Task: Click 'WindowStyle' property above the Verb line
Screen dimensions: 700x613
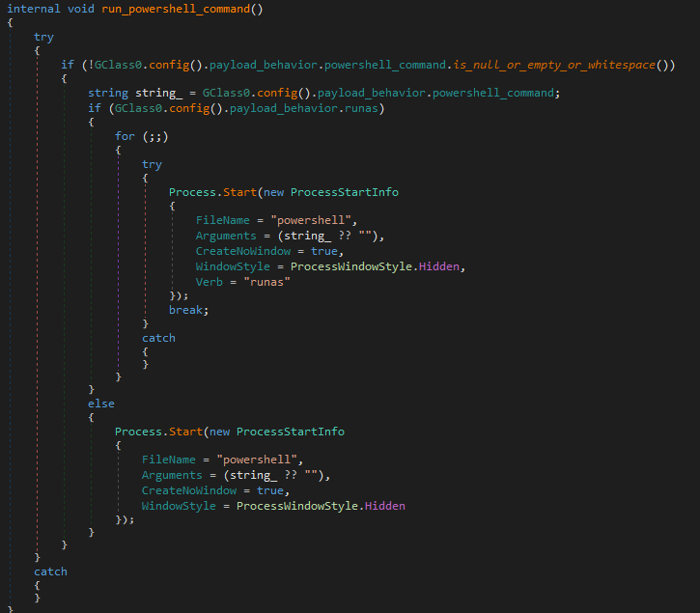Action: [x=233, y=267]
